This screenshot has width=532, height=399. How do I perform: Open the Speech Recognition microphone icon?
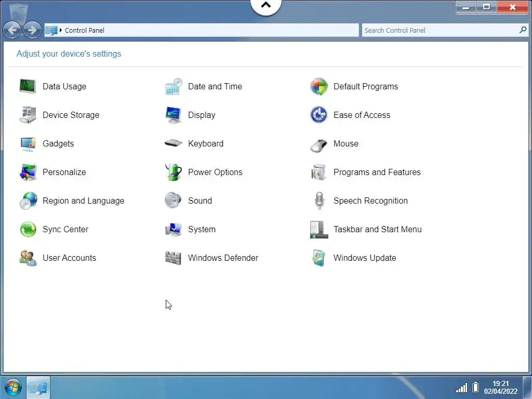(319, 201)
